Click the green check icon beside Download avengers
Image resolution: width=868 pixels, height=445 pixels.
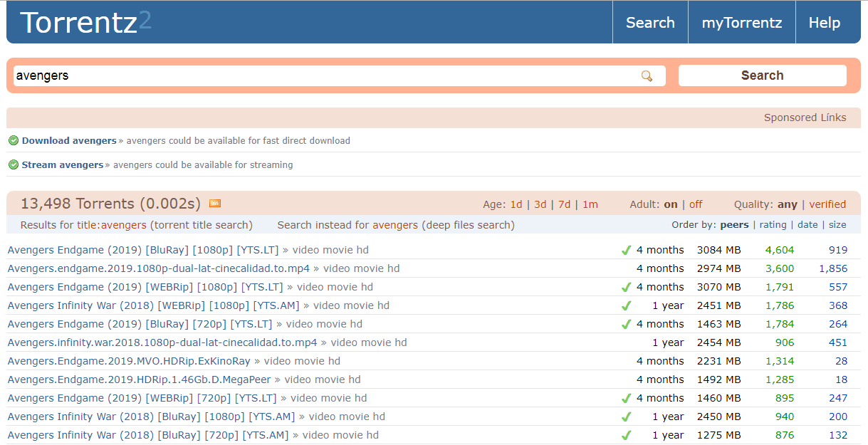[x=14, y=140]
